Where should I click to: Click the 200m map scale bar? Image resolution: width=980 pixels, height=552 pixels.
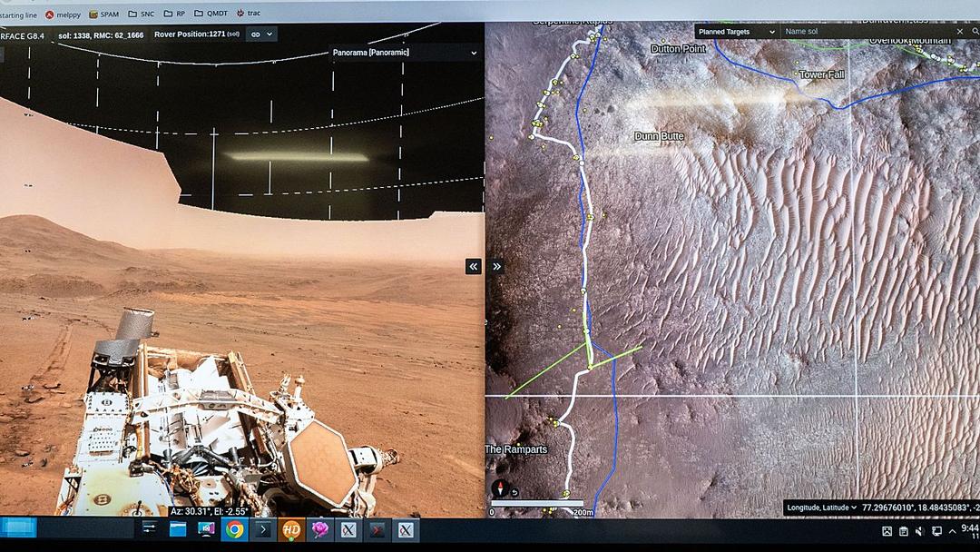click(x=537, y=504)
